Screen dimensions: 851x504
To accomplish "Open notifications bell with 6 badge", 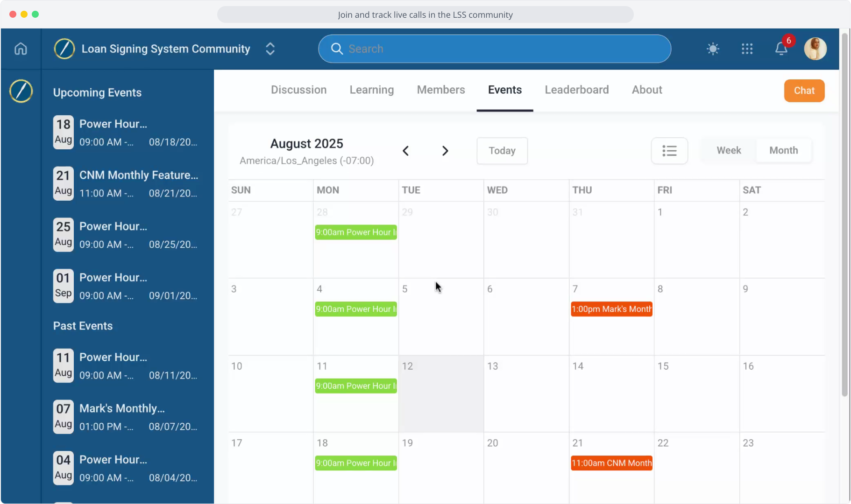I will coord(781,48).
